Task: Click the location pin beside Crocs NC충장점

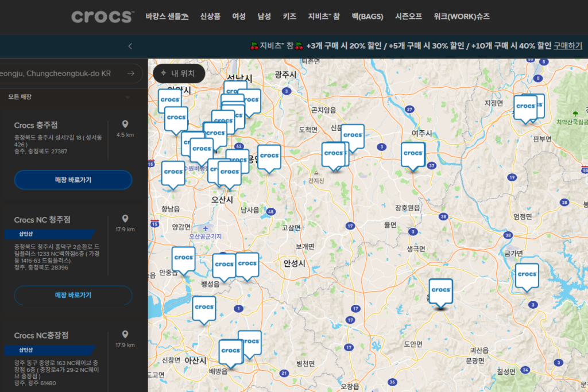Action: [x=125, y=335]
